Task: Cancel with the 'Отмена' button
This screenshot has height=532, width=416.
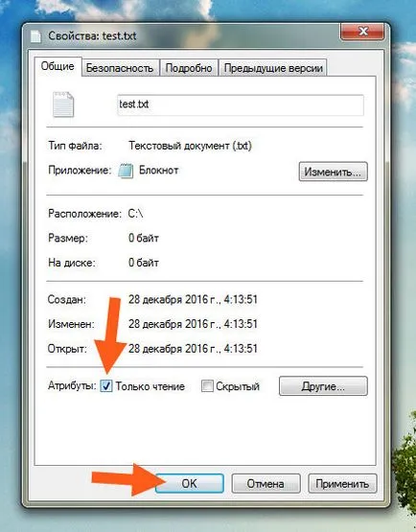Action: coord(266,483)
